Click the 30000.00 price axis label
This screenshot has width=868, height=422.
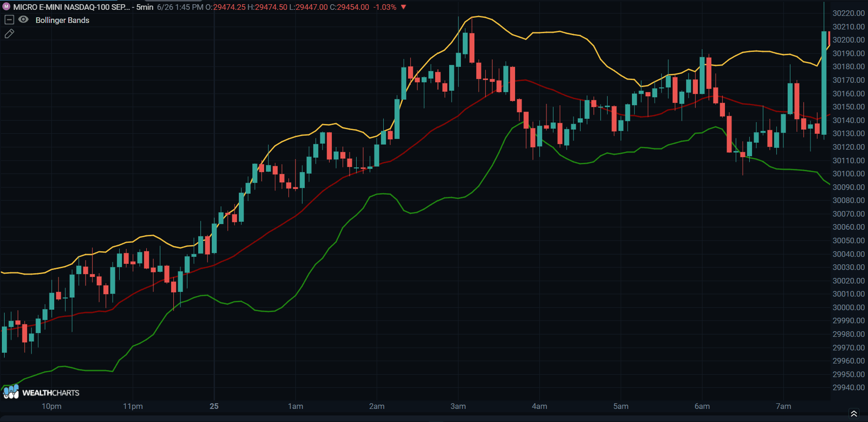coord(848,307)
